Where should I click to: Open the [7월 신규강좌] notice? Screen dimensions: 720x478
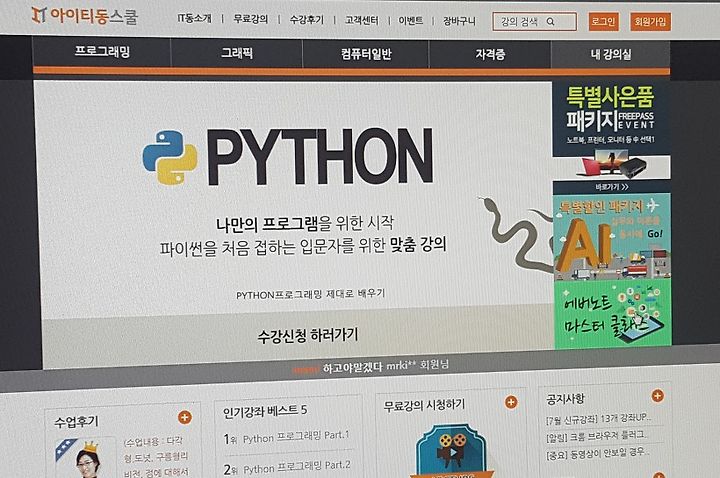click(598, 418)
